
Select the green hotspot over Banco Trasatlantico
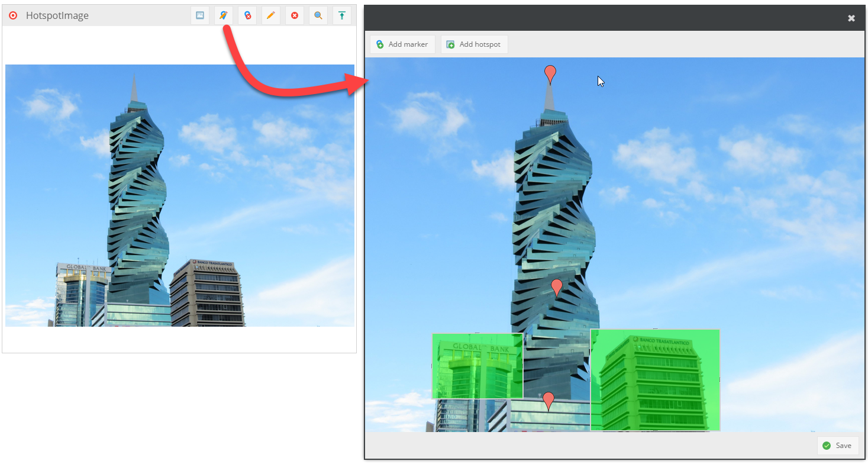(654, 379)
